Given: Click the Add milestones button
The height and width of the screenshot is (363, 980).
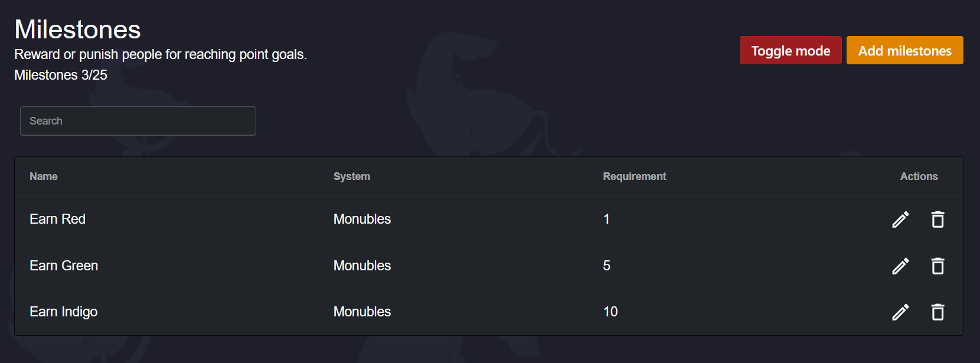Looking at the screenshot, I should pos(904,50).
